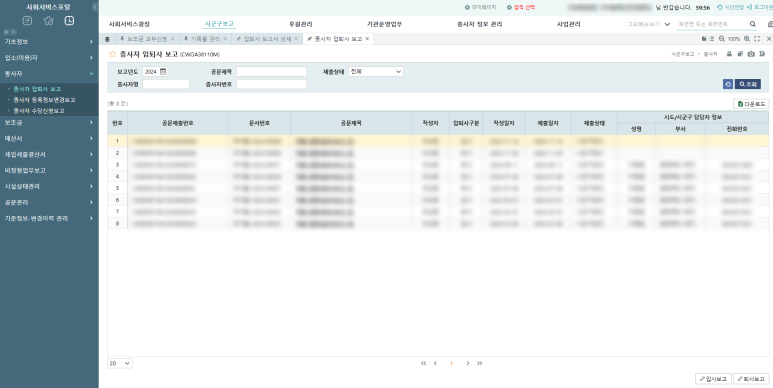Click the 입사보고 button

point(713,379)
